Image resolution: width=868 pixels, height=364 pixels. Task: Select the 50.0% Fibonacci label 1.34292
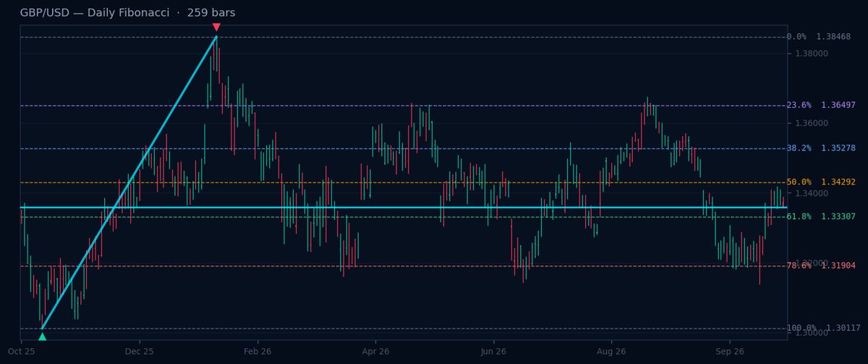pos(821,182)
